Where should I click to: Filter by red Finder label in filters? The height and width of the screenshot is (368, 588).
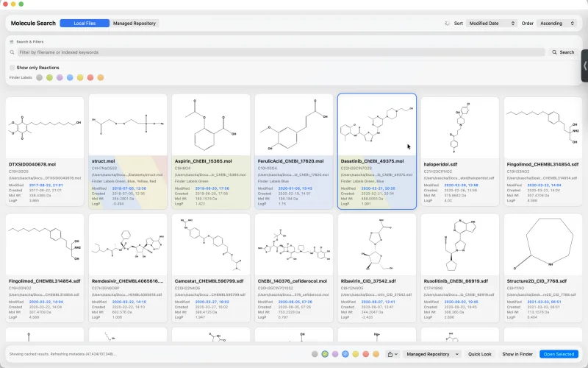point(90,78)
